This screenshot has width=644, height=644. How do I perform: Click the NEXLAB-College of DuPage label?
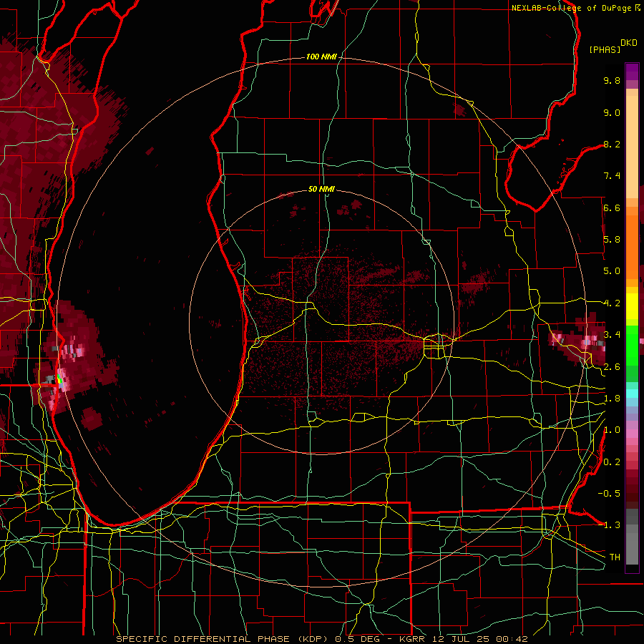572,8
